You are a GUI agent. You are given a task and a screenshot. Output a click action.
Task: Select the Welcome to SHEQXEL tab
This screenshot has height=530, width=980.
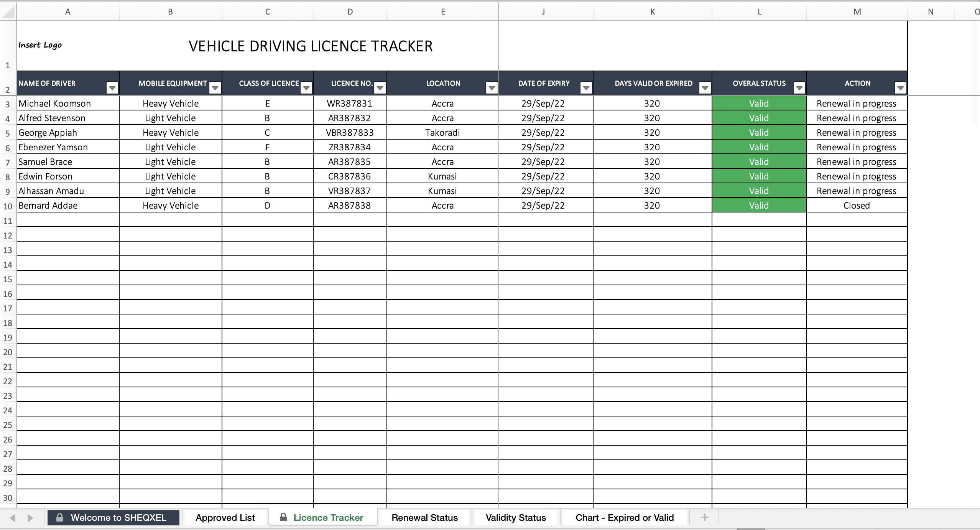(x=113, y=517)
